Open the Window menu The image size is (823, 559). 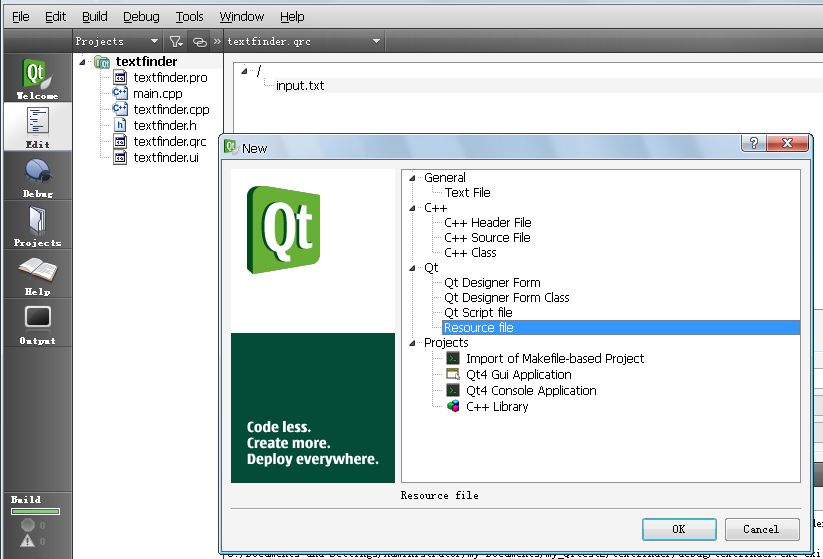[241, 17]
